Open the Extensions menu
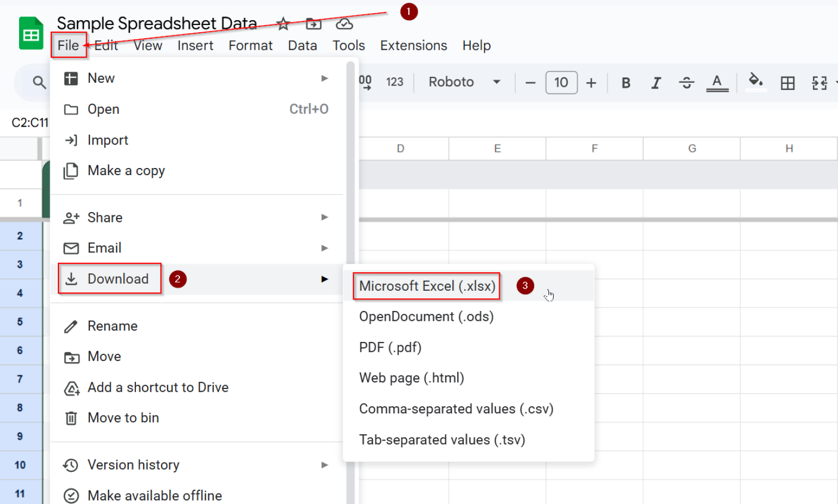Viewport: 838px width, 504px height. click(413, 46)
